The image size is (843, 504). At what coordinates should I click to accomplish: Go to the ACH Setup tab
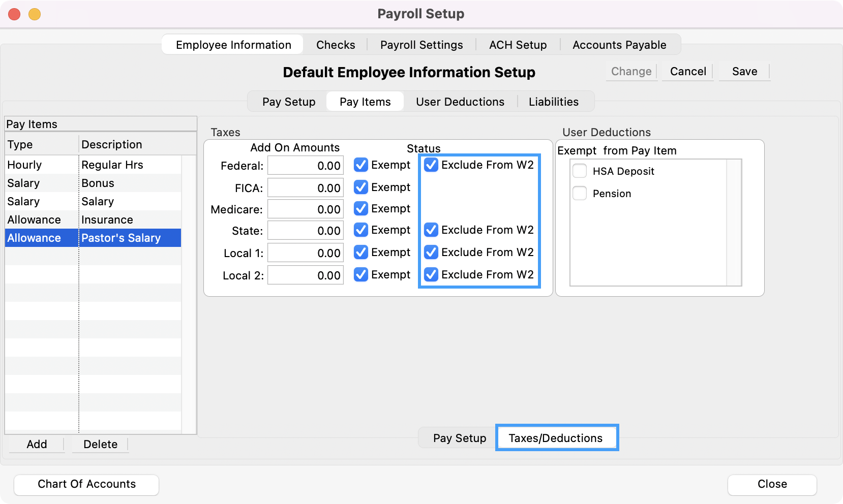point(518,45)
